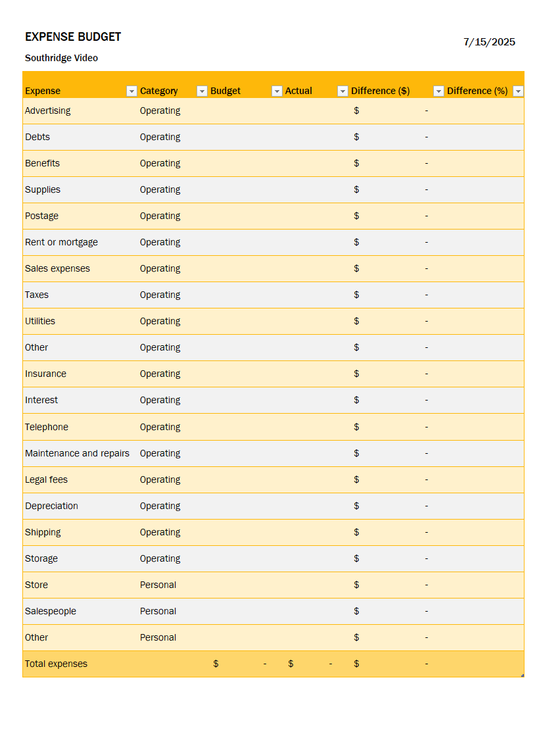Screen dimensions: 560x734
Task: Click the Depreciation expense cell
Action: (x=51, y=506)
